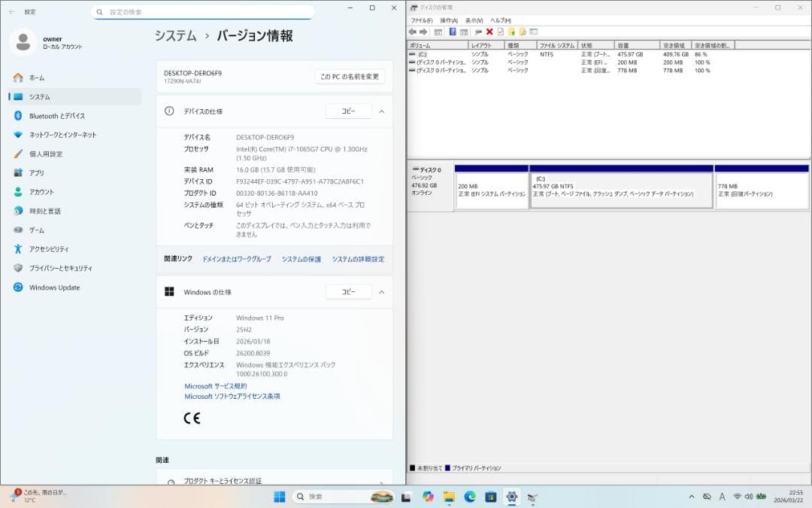Click the Back arrow in Disk Management toolbar

413,32
